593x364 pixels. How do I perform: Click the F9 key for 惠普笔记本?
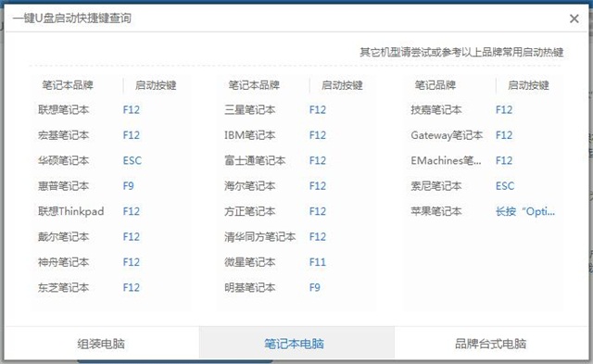pyautogui.click(x=128, y=185)
